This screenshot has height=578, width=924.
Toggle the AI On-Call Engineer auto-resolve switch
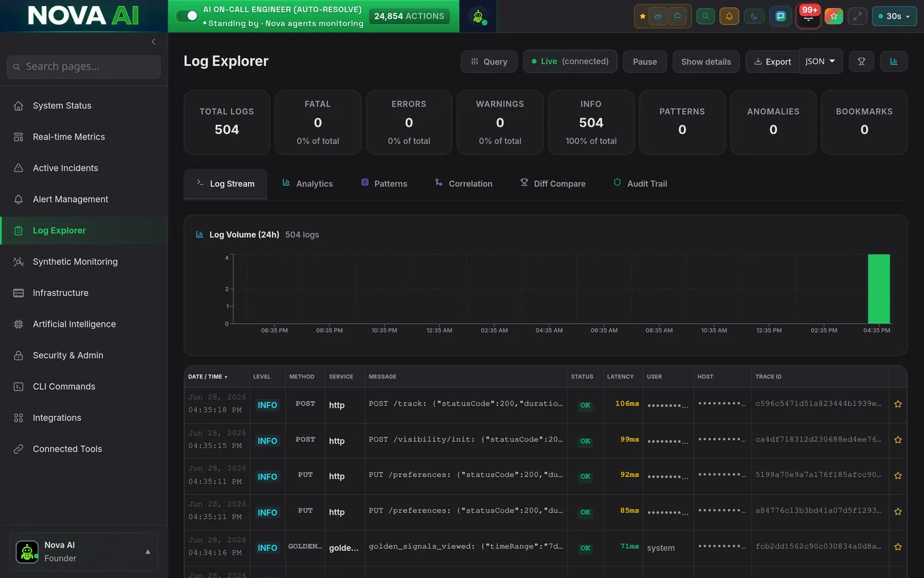pyautogui.click(x=187, y=16)
